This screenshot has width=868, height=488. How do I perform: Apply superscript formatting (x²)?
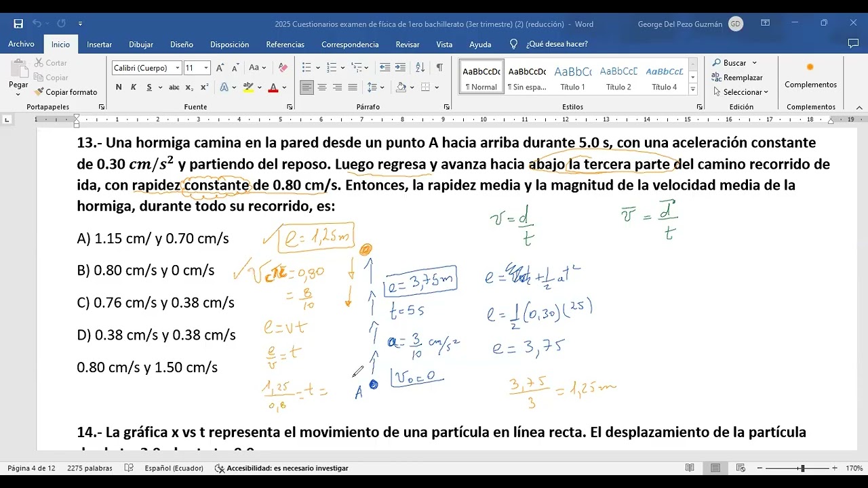(204, 87)
